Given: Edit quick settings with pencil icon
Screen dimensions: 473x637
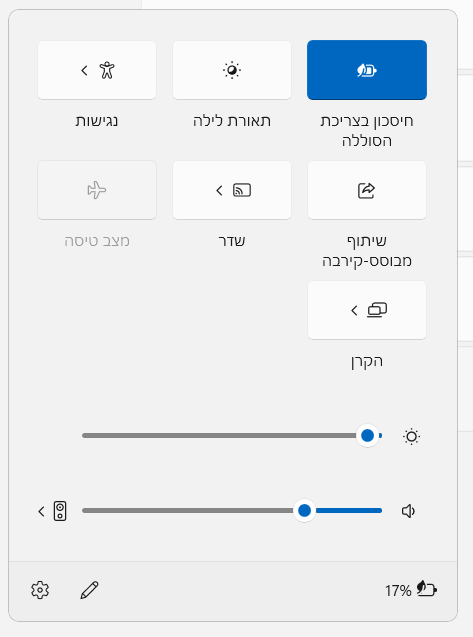Looking at the screenshot, I should tap(89, 590).
